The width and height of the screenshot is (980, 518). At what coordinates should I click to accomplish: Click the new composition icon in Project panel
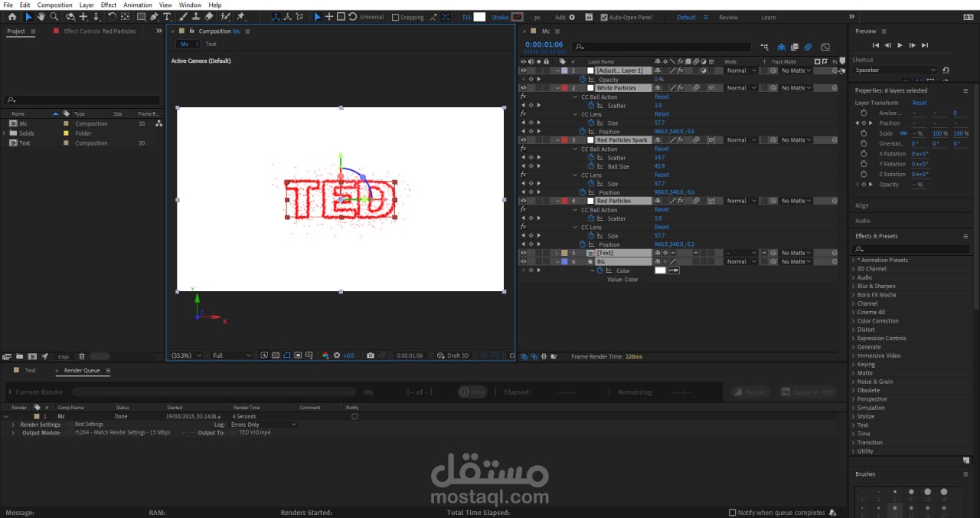click(x=31, y=356)
